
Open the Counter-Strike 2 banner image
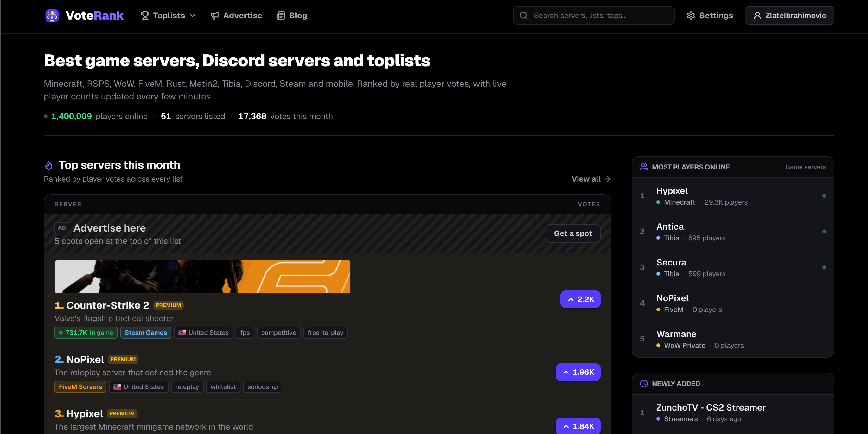(x=202, y=277)
